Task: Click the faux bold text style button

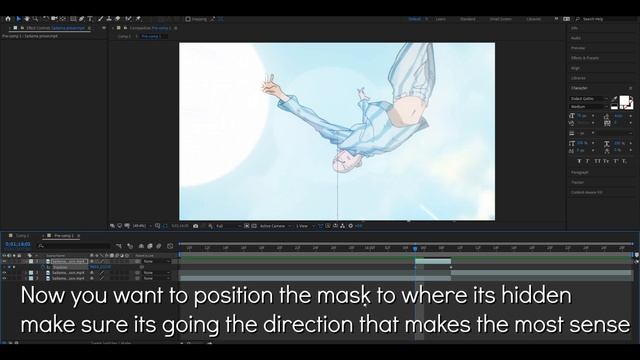Action: pyautogui.click(x=579, y=162)
